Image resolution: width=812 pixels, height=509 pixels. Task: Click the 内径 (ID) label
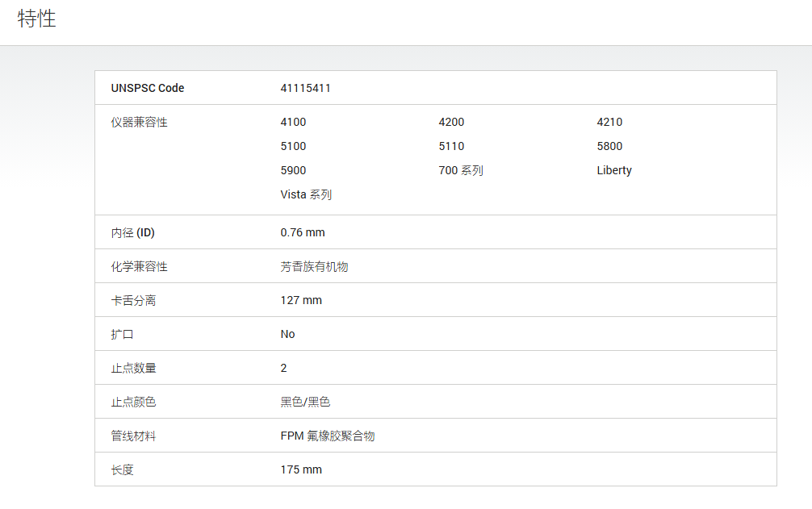tap(132, 233)
